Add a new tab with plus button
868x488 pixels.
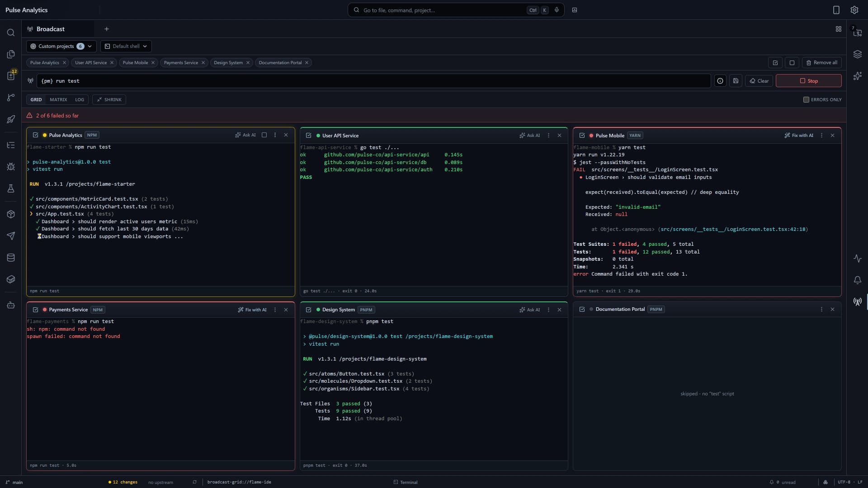coord(107,29)
